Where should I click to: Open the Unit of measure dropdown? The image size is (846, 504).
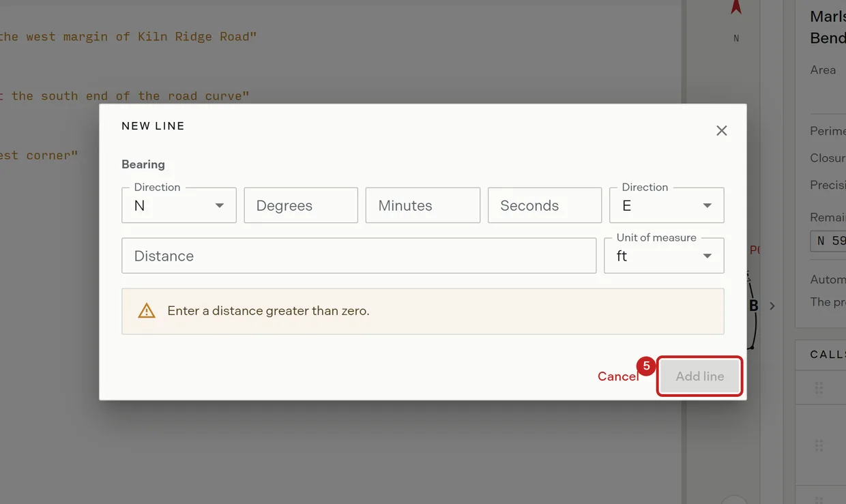(664, 256)
